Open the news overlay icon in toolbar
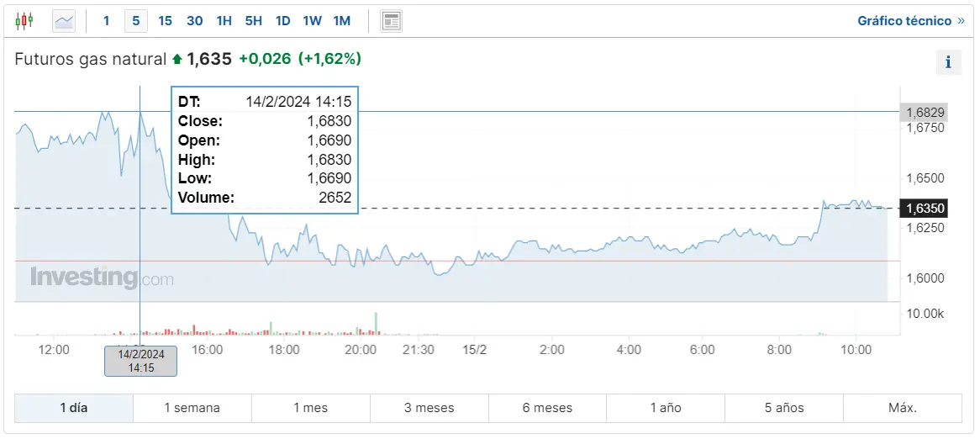Viewport: 980px width, 439px height. tap(391, 21)
